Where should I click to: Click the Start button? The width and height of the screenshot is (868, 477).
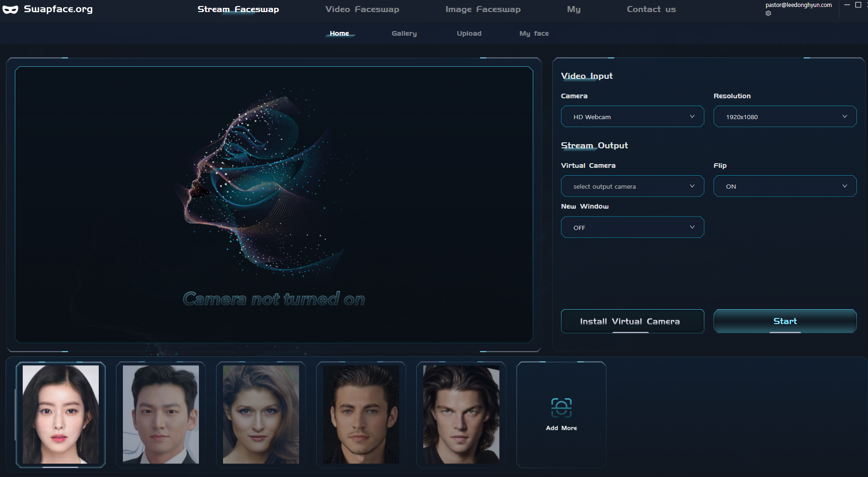click(785, 321)
